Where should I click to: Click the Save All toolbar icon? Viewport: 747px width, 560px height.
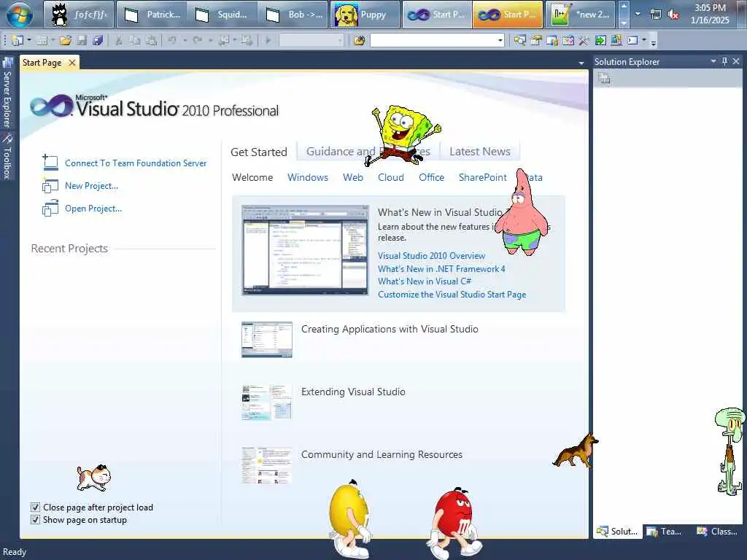(98, 41)
